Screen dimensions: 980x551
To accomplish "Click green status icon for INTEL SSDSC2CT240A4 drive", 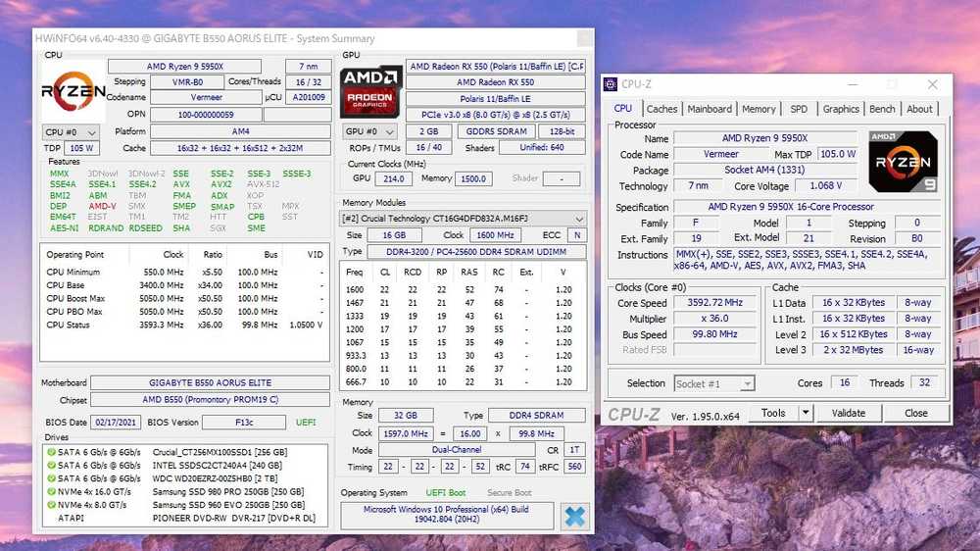I will pyautogui.click(x=51, y=466).
